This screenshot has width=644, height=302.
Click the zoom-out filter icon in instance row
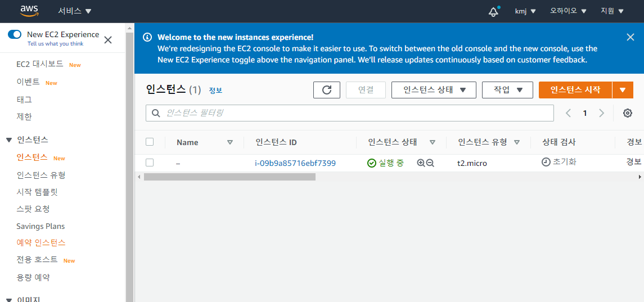pos(430,163)
